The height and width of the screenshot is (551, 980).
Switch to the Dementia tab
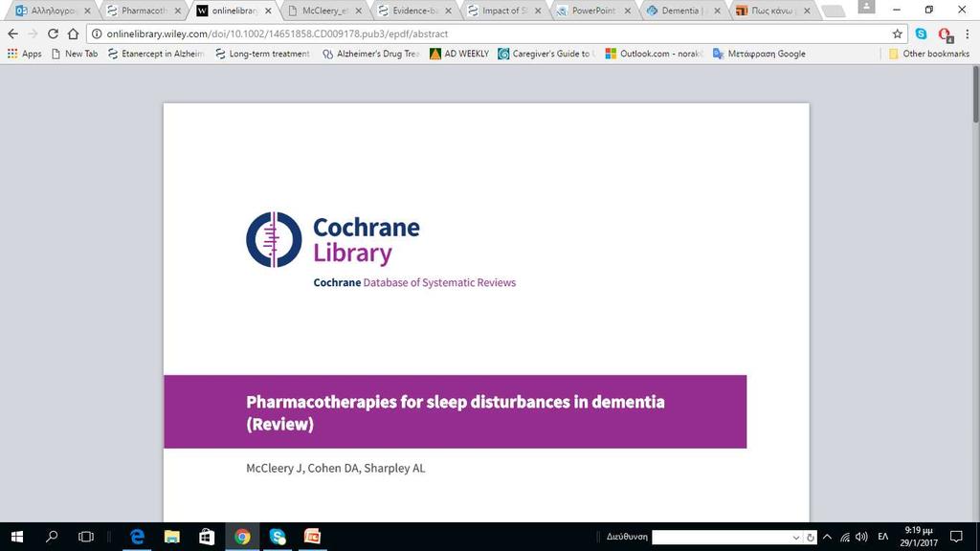pos(683,11)
